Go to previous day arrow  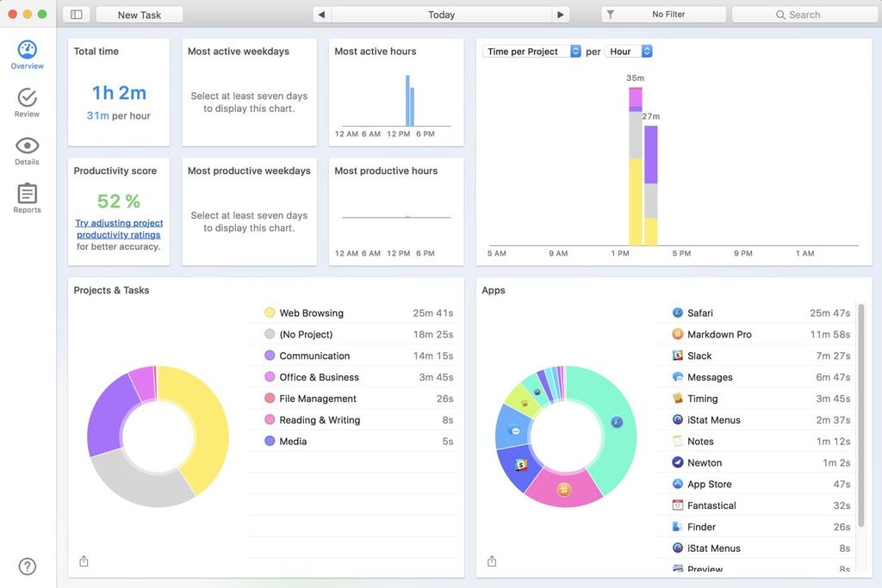coord(322,15)
